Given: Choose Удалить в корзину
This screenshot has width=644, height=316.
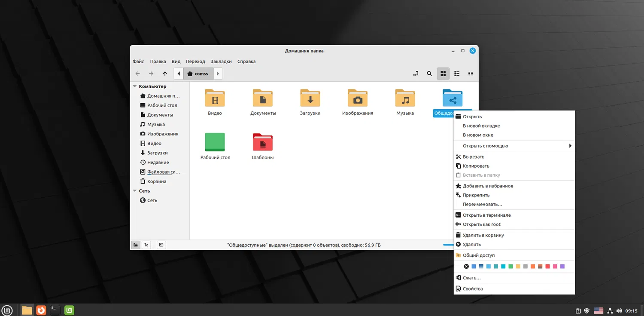Looking at the screenshot, I should pos(514,235).
